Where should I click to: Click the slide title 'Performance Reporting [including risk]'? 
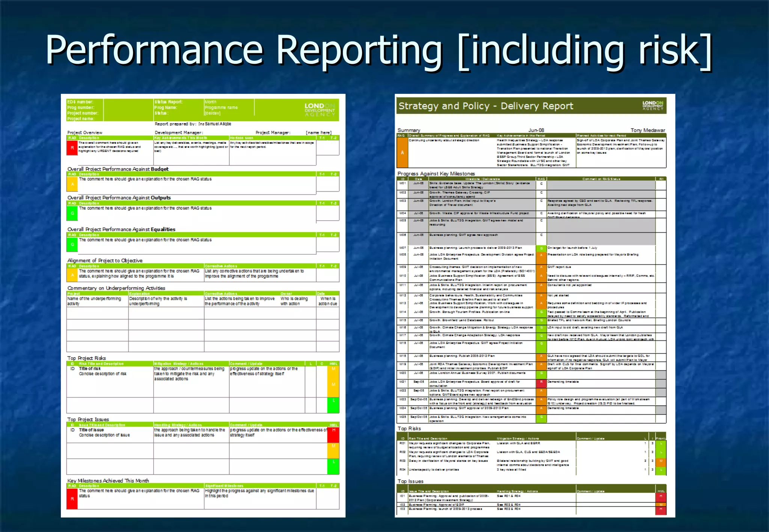tap(379, 51)
